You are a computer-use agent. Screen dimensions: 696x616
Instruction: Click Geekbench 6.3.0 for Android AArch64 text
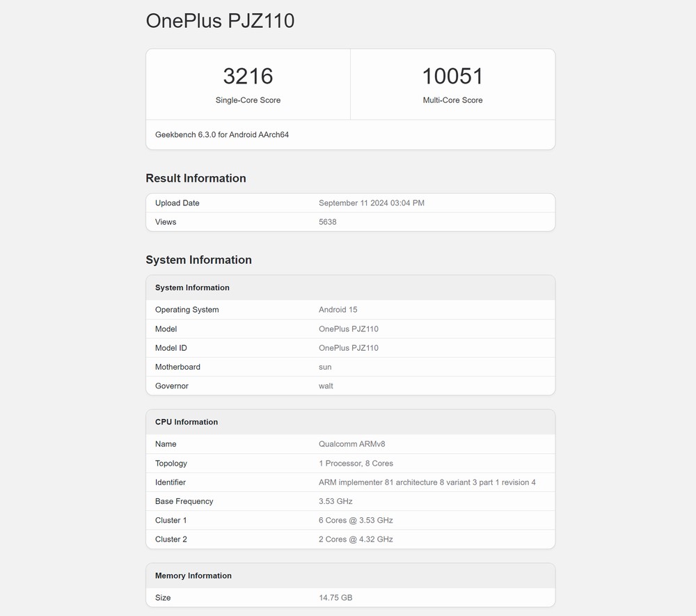(x=222, y=135)
